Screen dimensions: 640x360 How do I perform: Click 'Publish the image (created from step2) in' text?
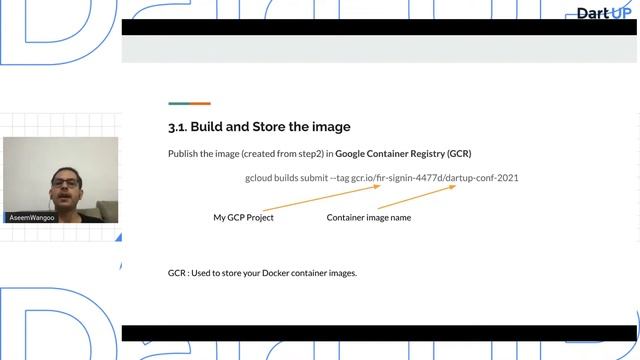click(x=251, y=154)
